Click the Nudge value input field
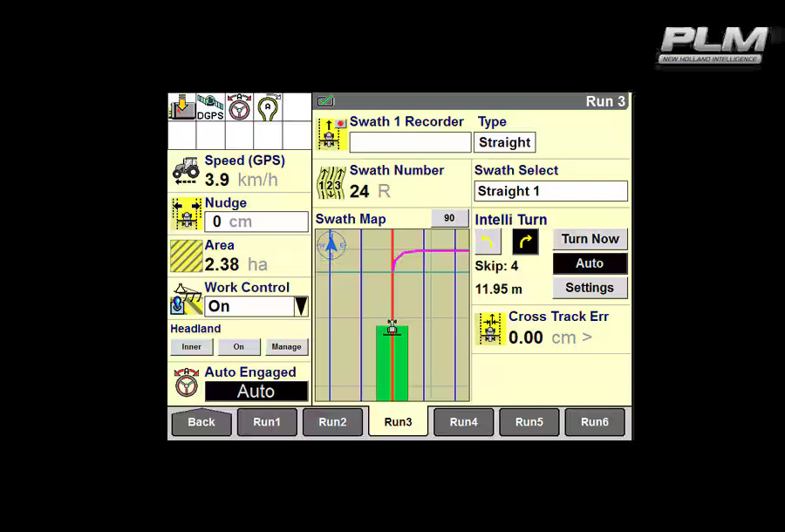Viewport: 785px width, 532px height. click(x=256, y=222)
